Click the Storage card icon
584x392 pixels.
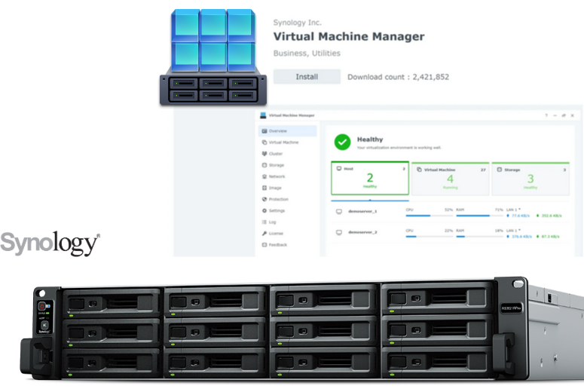pos(500,170)
